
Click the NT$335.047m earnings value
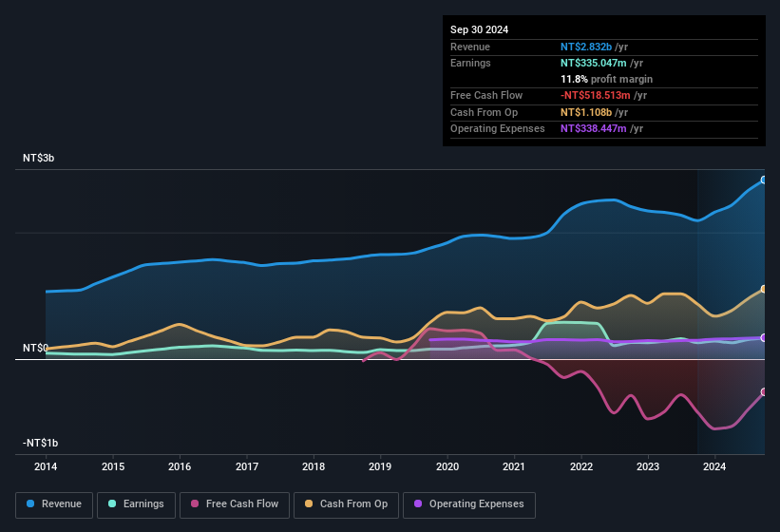coord(594,63)
